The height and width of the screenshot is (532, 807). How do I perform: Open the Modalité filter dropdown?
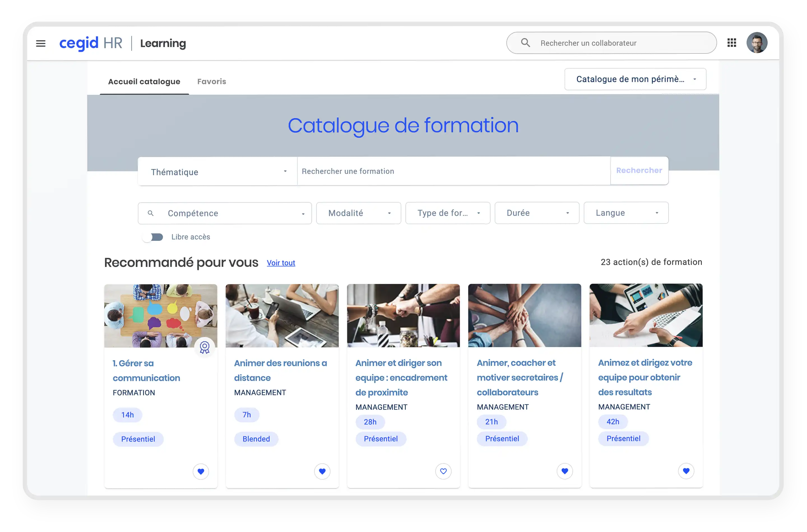(358, 213)
